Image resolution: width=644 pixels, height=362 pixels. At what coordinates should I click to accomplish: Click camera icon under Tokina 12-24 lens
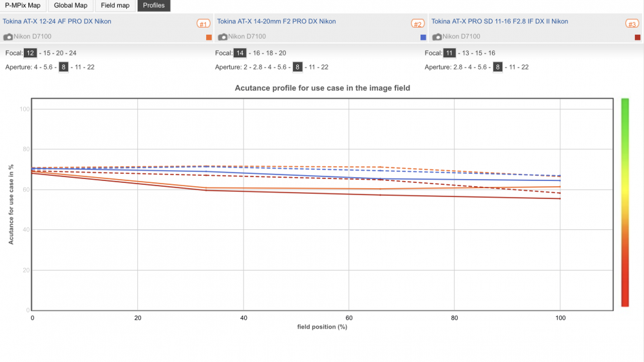(8, 37)
